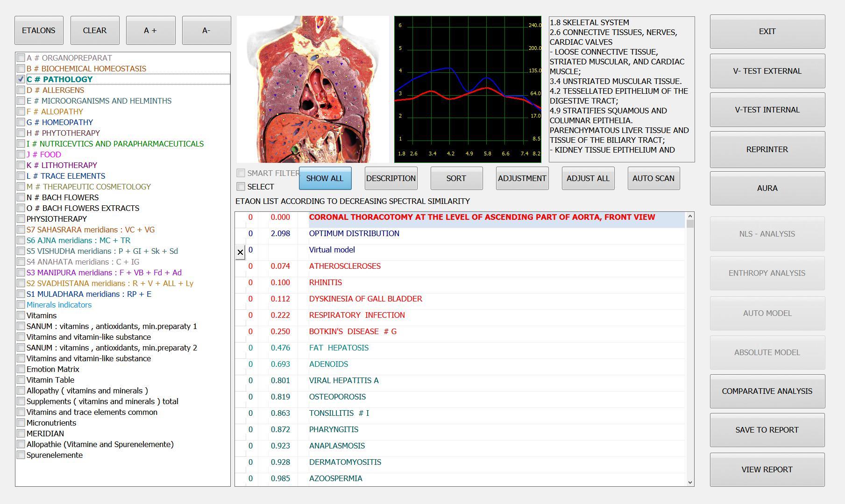Open the ETALONS button
Image resolution: width=845 pixels, height=504 pixels.
tap(39, 30)
